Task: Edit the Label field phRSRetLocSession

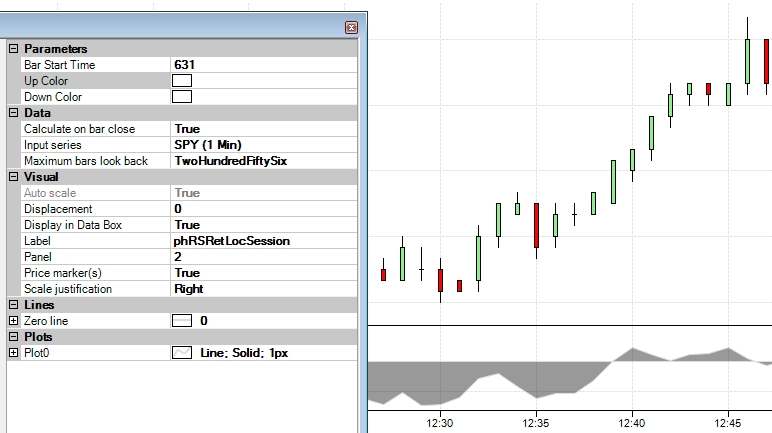Action: click(x=264, y=241)
